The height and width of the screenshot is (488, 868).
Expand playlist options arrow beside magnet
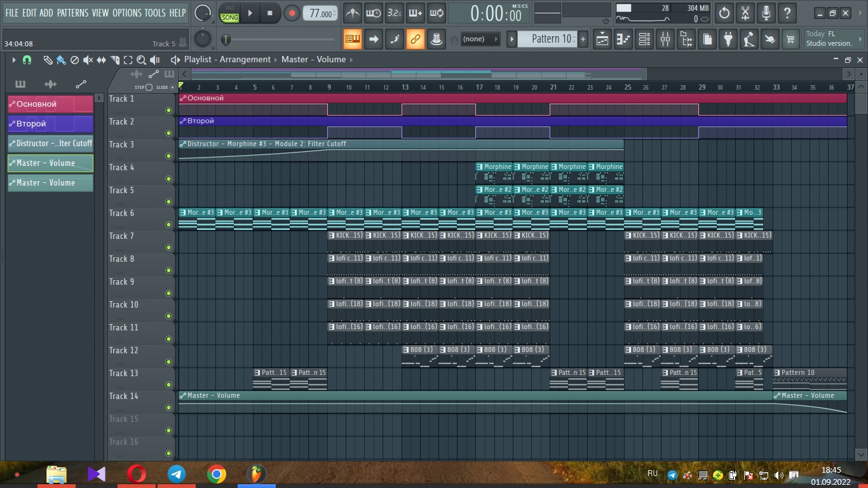[x=14, y=60]
